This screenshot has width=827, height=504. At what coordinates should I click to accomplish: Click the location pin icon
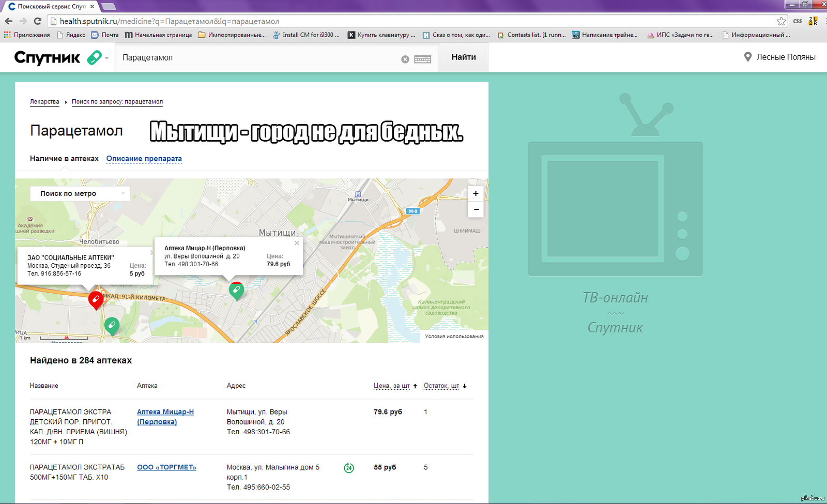(747, 57)
